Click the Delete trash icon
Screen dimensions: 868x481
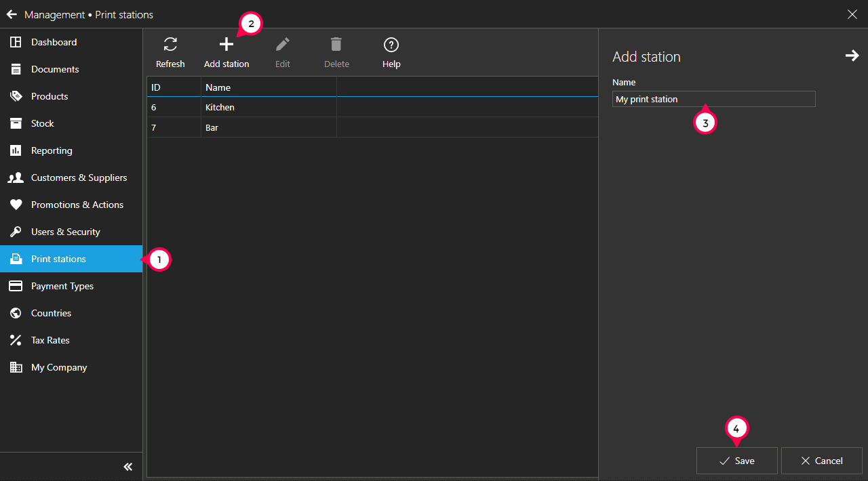pos(336,45)
